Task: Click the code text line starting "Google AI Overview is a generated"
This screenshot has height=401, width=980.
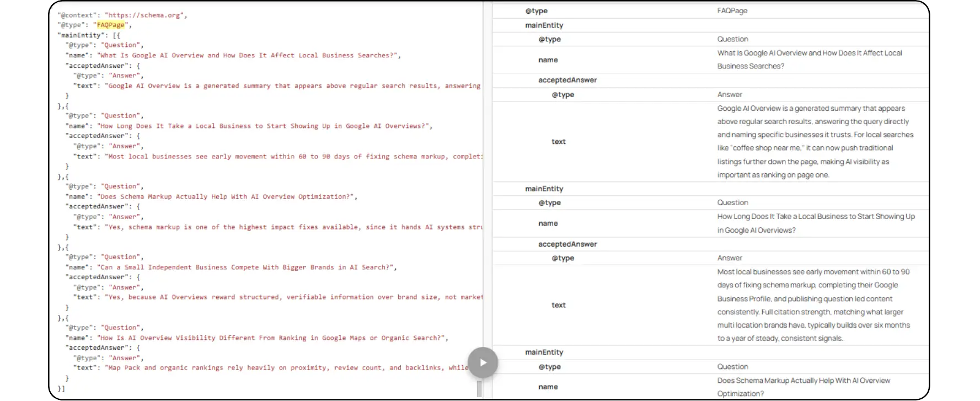Action: click(x=277, y=86)
